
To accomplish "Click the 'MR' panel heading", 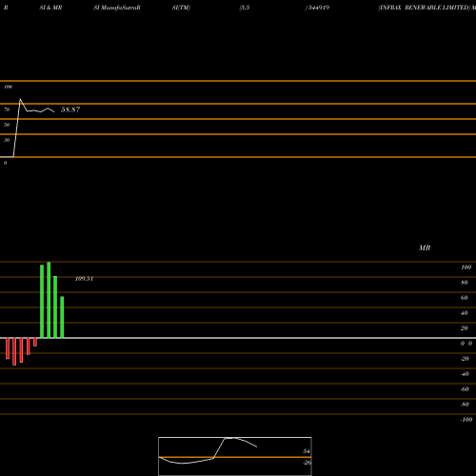I will point(425,248).
